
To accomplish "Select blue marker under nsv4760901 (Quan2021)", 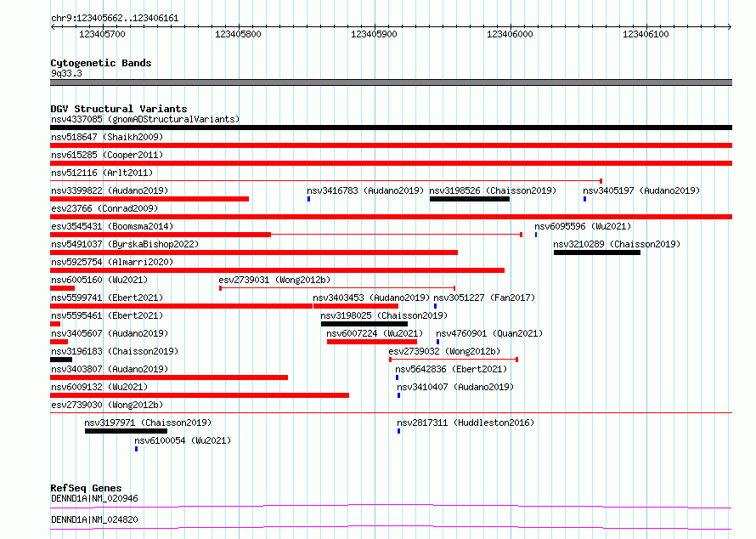I will coord(437,342).
